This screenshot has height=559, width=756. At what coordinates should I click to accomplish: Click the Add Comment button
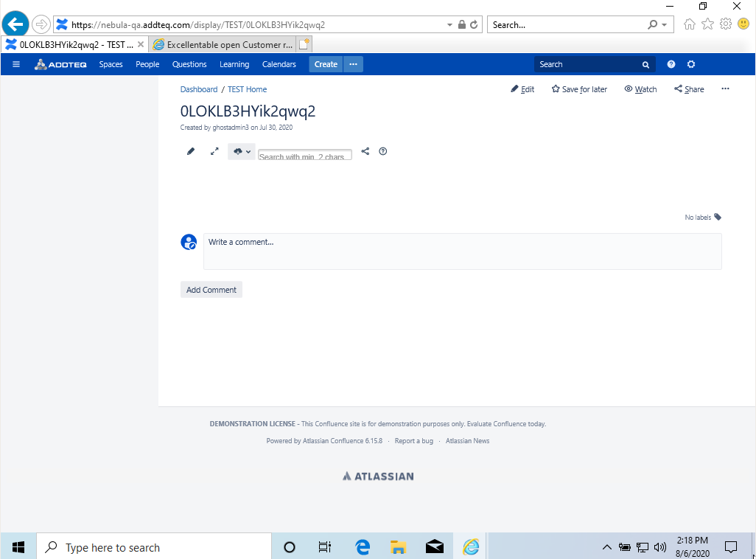point(211,289)
